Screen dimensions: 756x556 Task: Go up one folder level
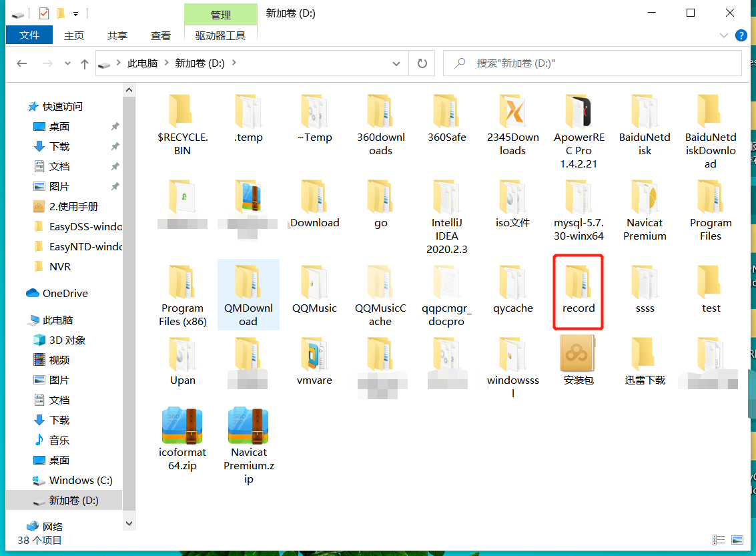pyautogui.click(x=85, y=63)
